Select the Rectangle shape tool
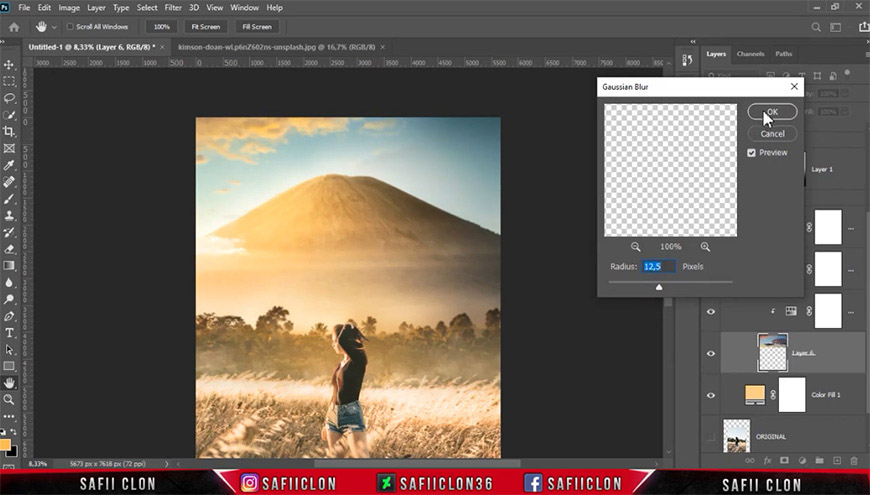 tap(9, 366)
